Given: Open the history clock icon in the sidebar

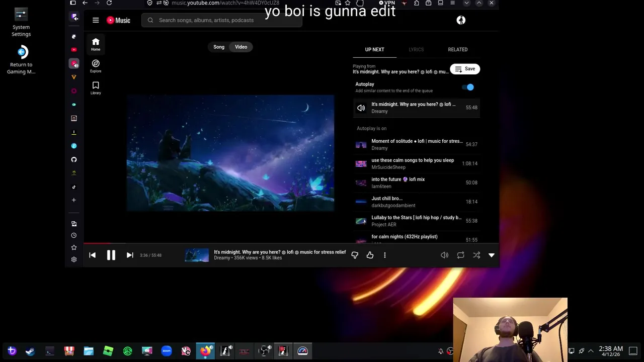Looking at the screenshot, I should click(x=74, y=235).
